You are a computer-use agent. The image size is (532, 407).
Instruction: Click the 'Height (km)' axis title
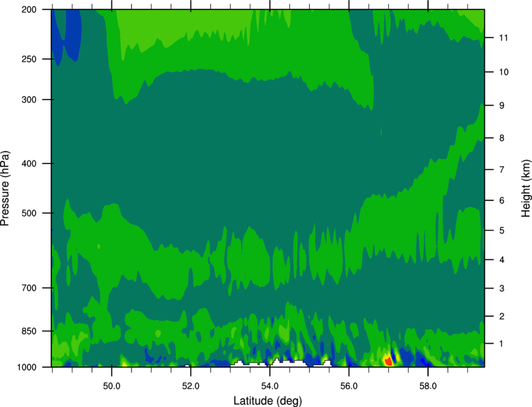click(x=526, y=188)
